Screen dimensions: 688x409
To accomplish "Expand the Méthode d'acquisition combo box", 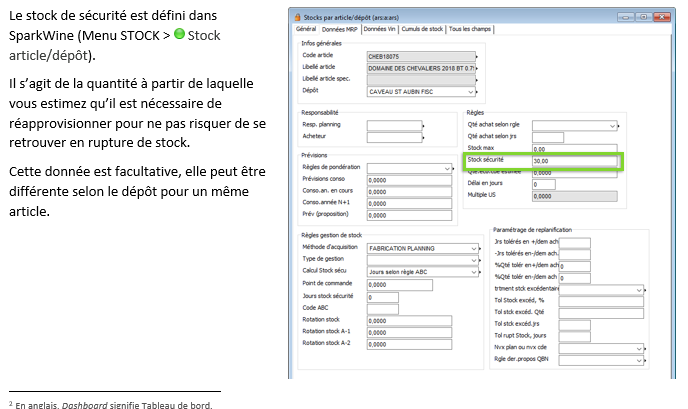I will pyautogui.click(x=473, y=248).
